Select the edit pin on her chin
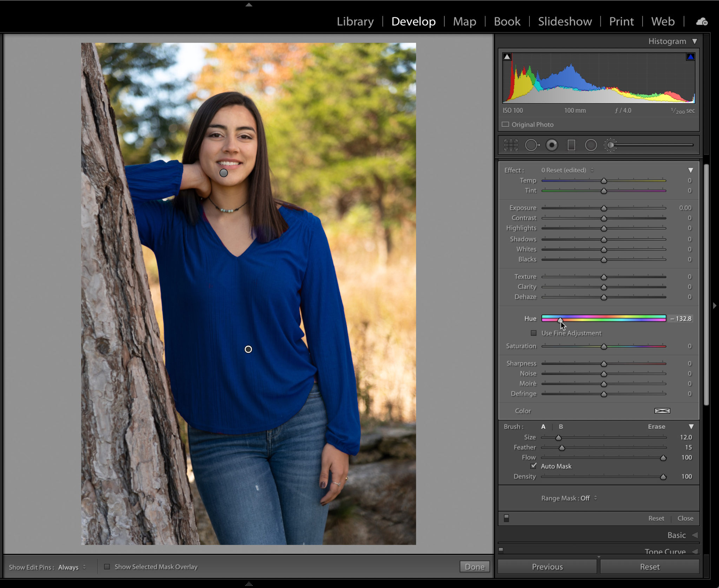The image size is (719, 588). [224, 173]
